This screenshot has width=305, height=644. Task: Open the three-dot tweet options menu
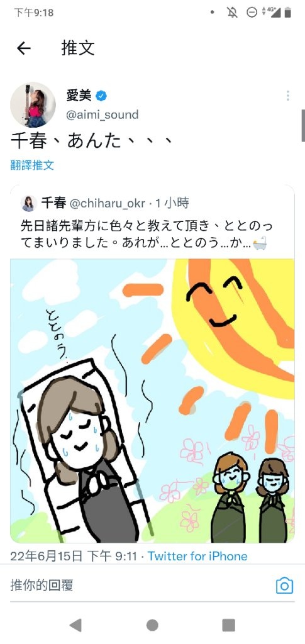pos(288,96)
